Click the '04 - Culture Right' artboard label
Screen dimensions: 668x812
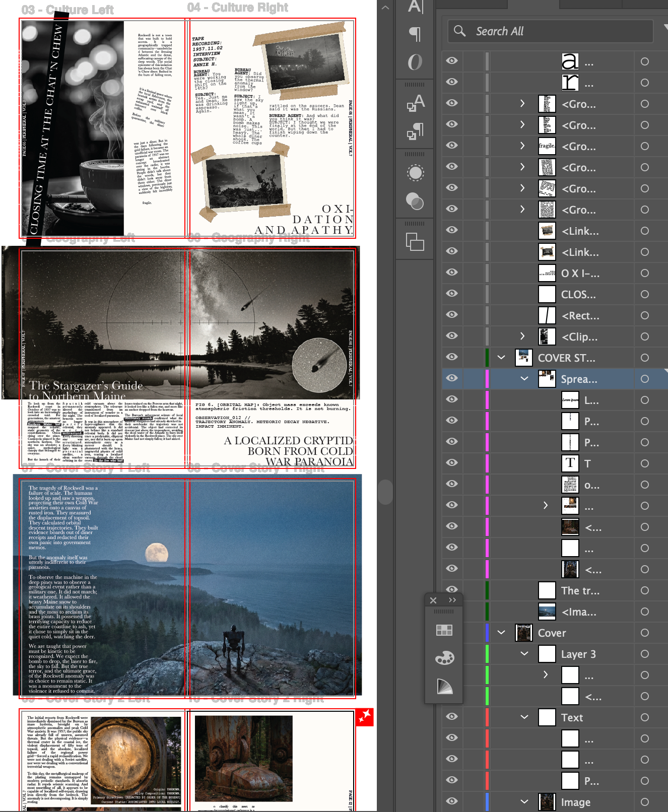(x=238, y=8)
